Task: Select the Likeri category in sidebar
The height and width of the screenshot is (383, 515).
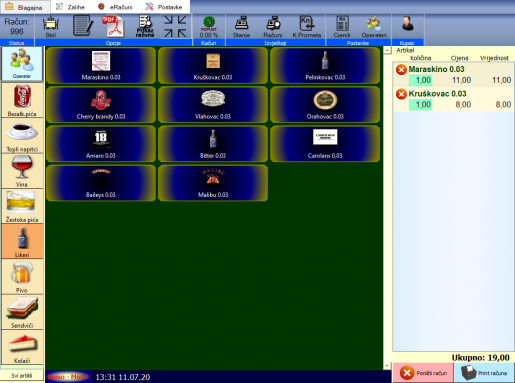Action: (22, 241)
